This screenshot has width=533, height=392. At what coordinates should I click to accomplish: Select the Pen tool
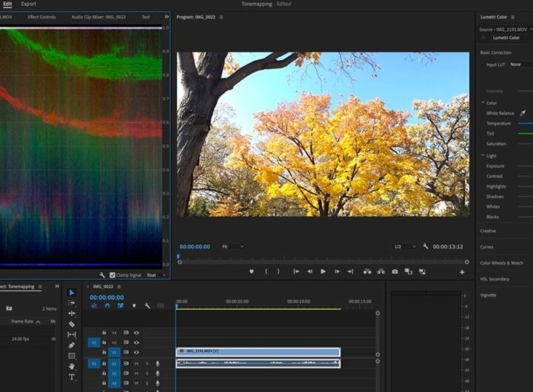pyautogui.click(x=72, y=345)
